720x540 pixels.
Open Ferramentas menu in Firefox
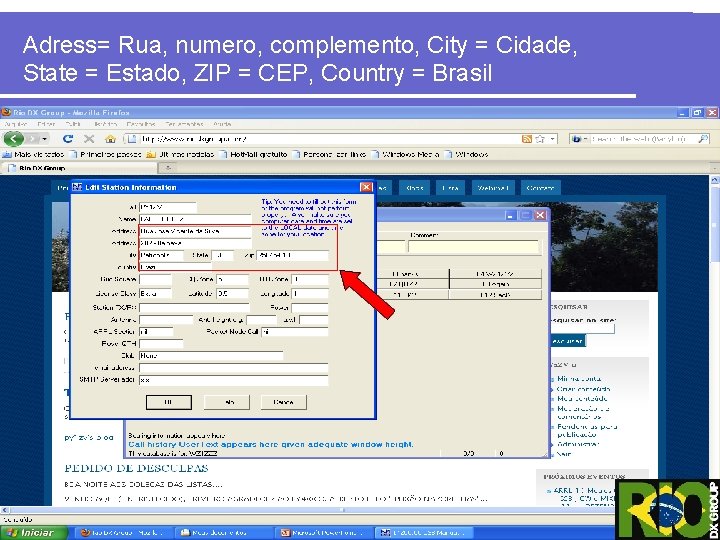[184, 124]
